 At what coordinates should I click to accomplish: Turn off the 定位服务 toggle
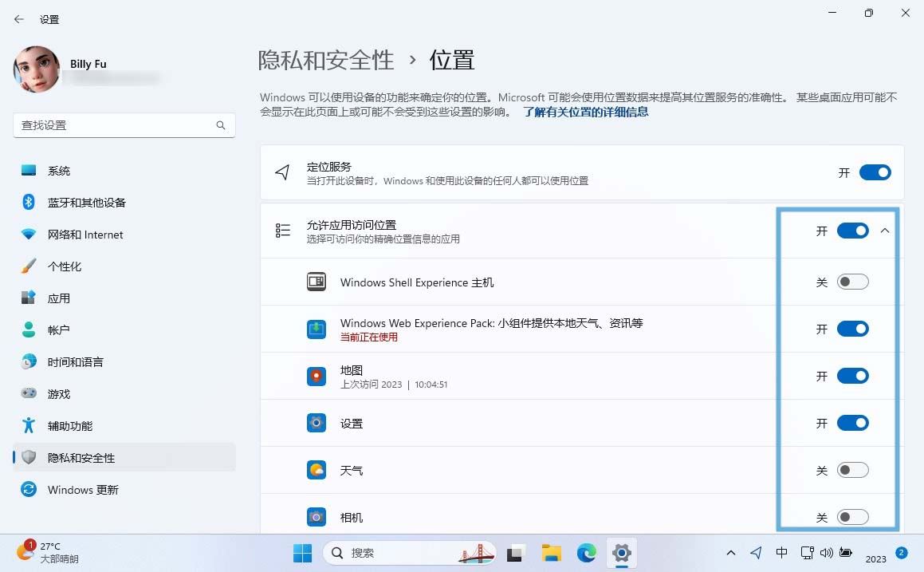875,172
